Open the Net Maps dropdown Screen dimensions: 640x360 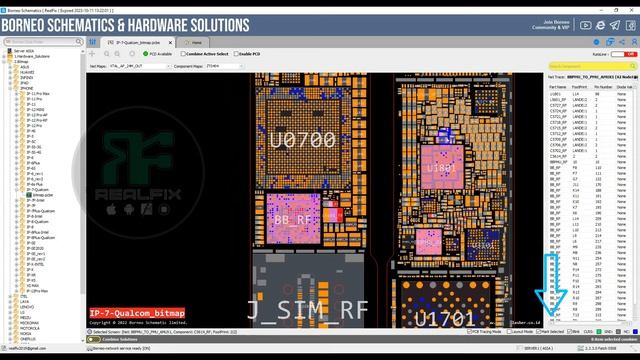pos(139,66)
